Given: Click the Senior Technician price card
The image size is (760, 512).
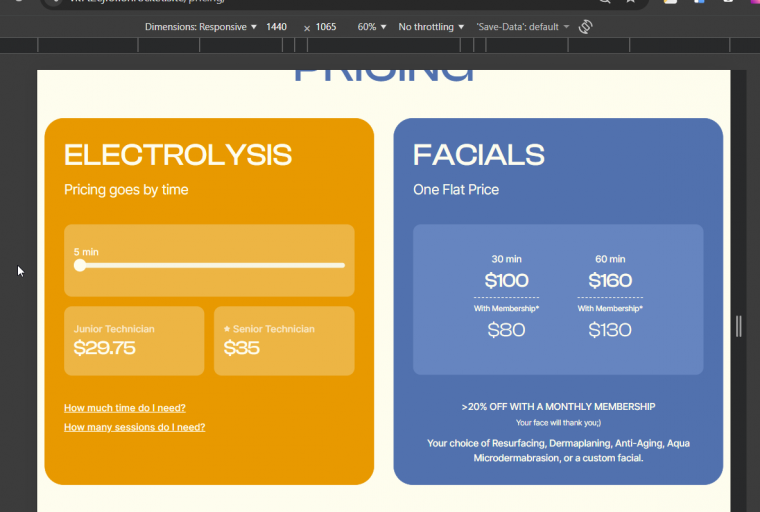Looking at the screenshot, I should [x=284, y=341].
